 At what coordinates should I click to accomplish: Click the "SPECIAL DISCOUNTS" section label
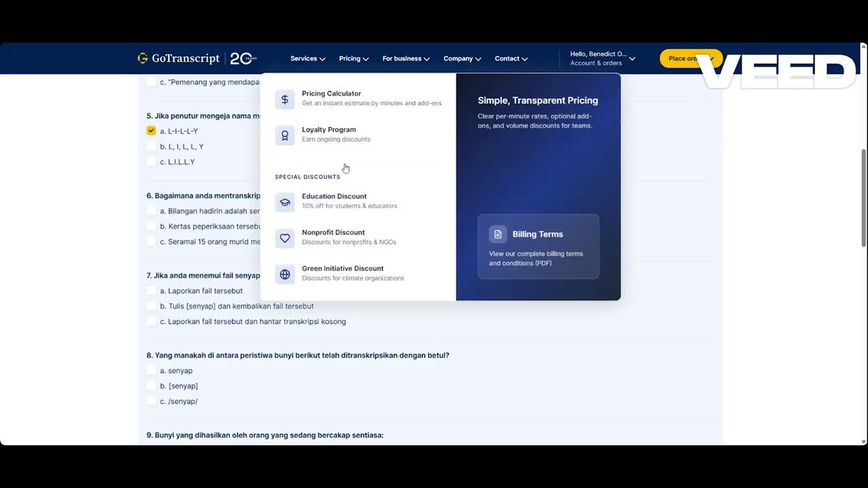[308, 177]
